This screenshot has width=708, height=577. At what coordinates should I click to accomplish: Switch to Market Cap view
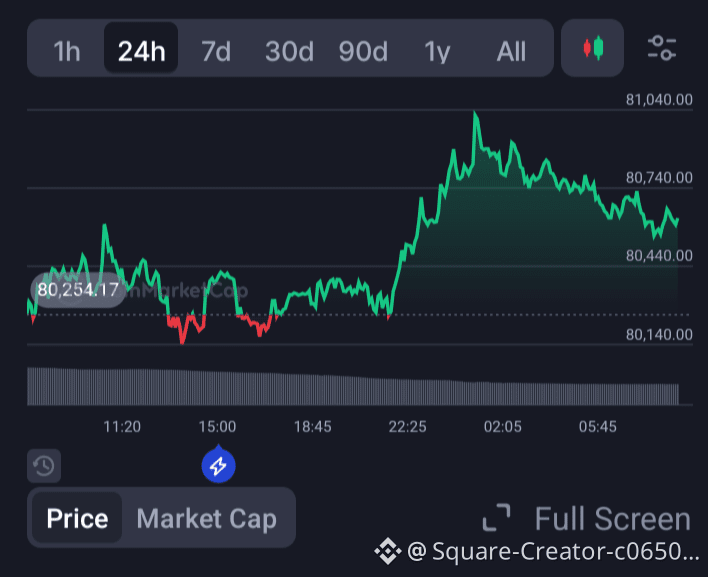click(x=206, y=518)
